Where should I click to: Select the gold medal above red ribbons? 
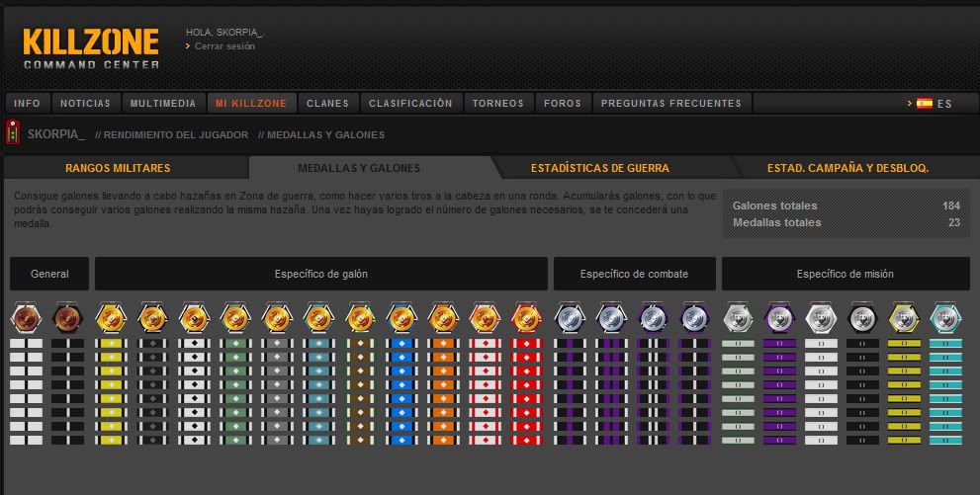tap(526, 318)
